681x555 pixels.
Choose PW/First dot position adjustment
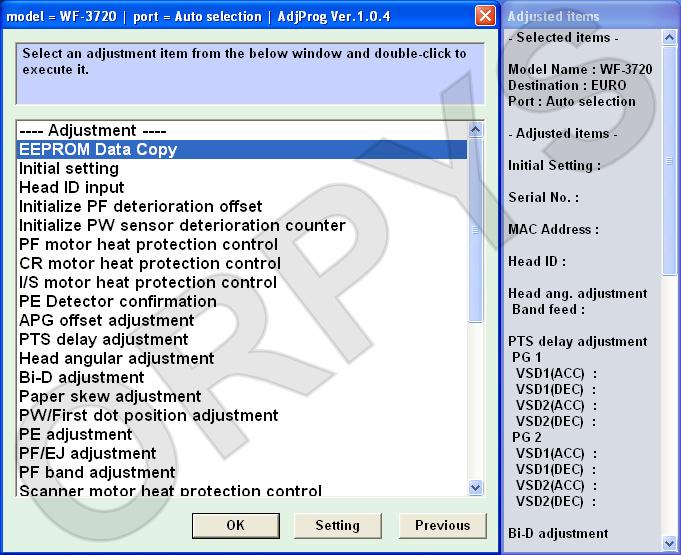click(242, 416)
